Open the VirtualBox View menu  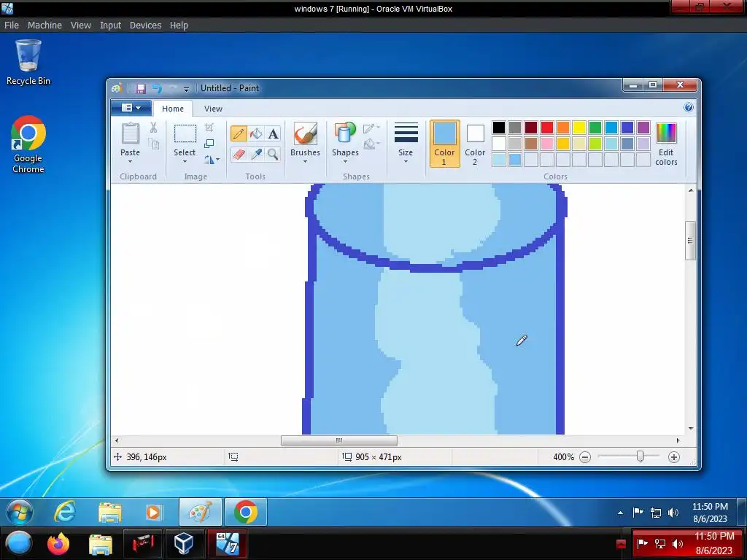pos(80,26)
